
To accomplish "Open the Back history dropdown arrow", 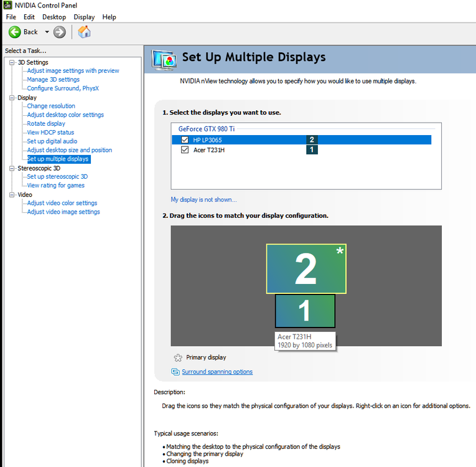I will 47,32.
